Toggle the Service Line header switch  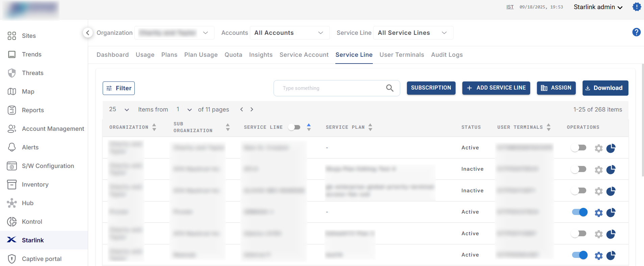(294, 127)
